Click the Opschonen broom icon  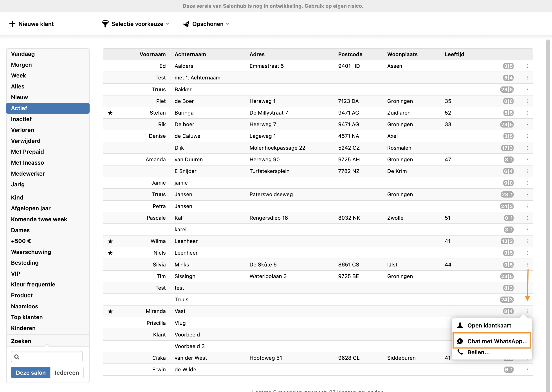[x=186, y=24]
